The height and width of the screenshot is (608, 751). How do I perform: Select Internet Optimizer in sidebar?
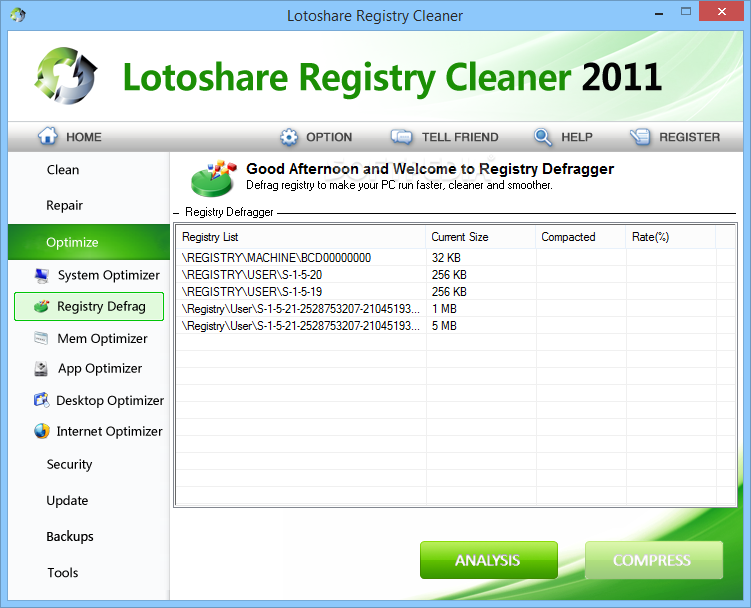tap(98, 431)
